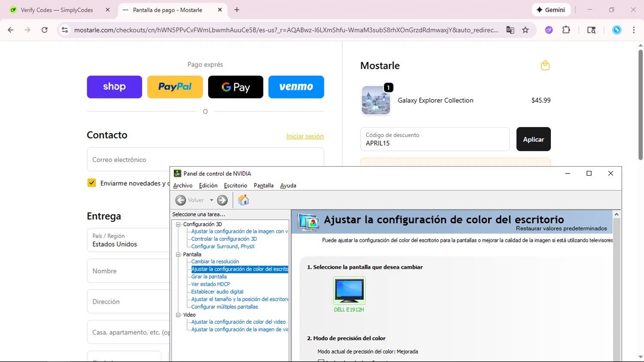This screenshot has height=362, width=644.
Task: Select Cambiar la resolución
Action: click(215, 262)
